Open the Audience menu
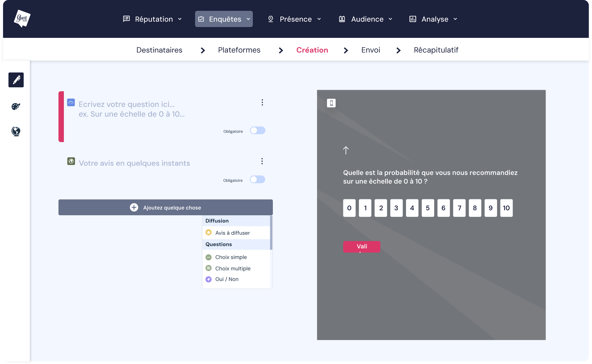Image resolution: width=592 pixels, height=364 pixels. point(366,19)
